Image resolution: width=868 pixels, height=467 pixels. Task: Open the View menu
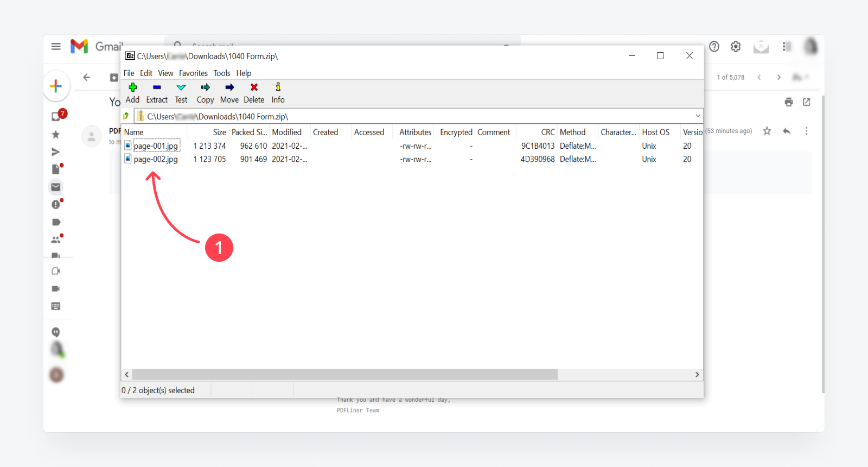pos(165,73)
